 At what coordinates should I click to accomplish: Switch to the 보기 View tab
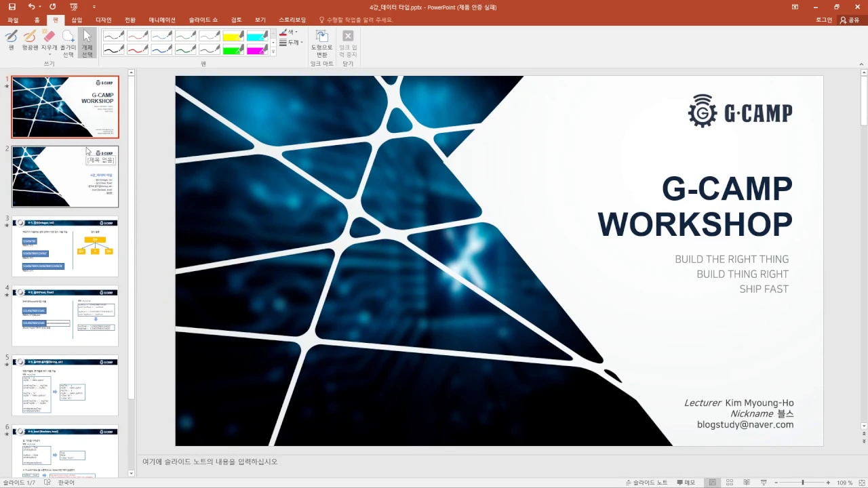[x=260, y=20]
